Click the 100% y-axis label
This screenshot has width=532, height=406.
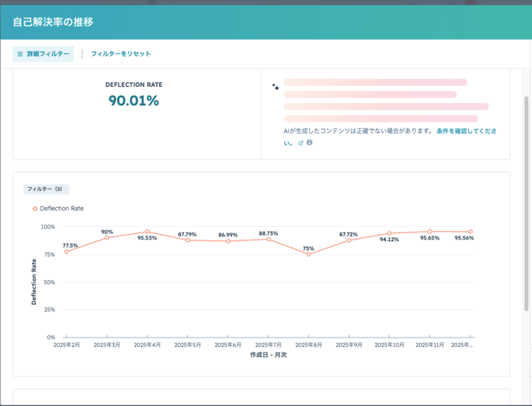point(48,227)
